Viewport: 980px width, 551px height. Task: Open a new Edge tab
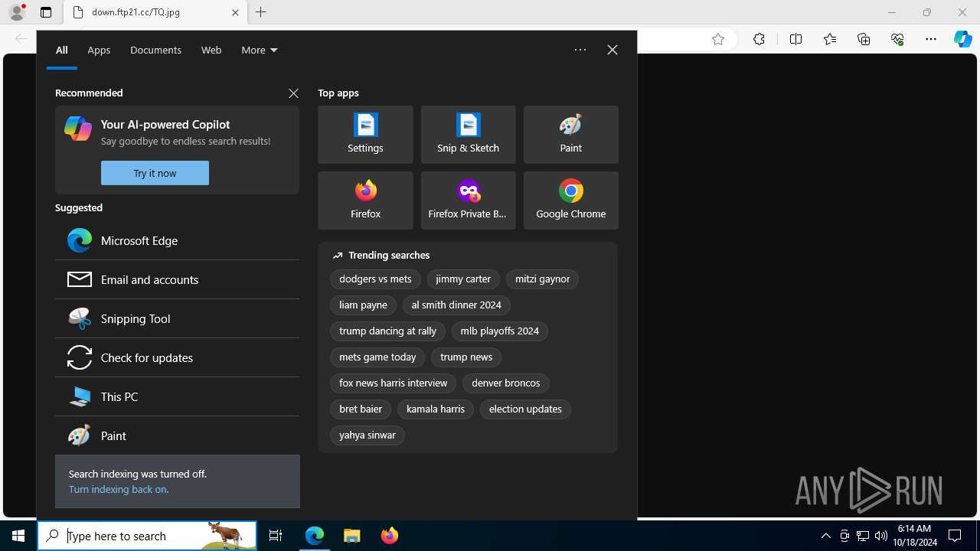tap(260, 12)
